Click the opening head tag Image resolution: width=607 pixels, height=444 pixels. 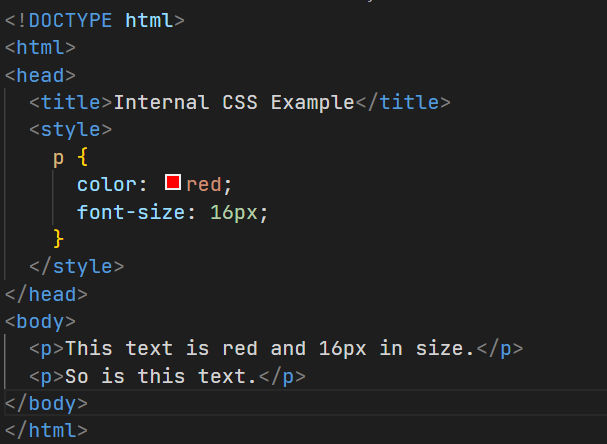pyautogui.click(x=40, y=75)
